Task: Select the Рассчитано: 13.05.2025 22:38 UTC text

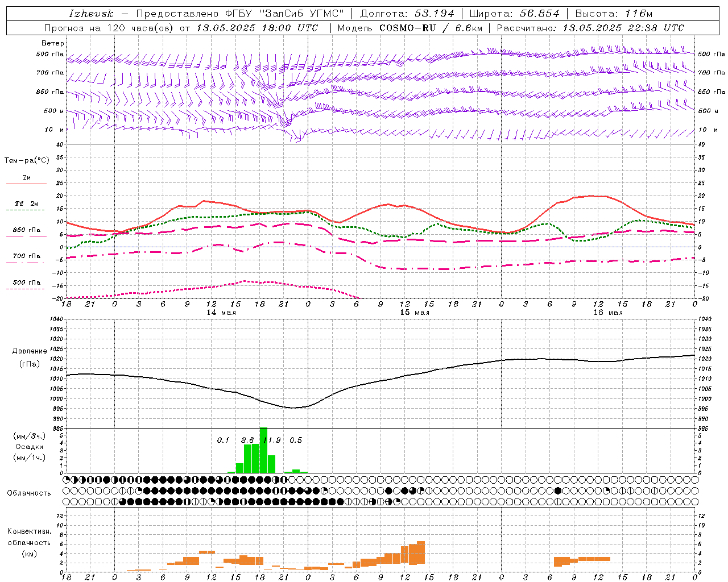Action: click(590, 28)
